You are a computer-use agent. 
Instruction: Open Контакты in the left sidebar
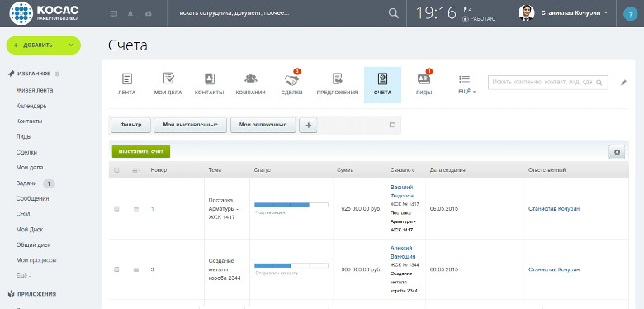29,121
